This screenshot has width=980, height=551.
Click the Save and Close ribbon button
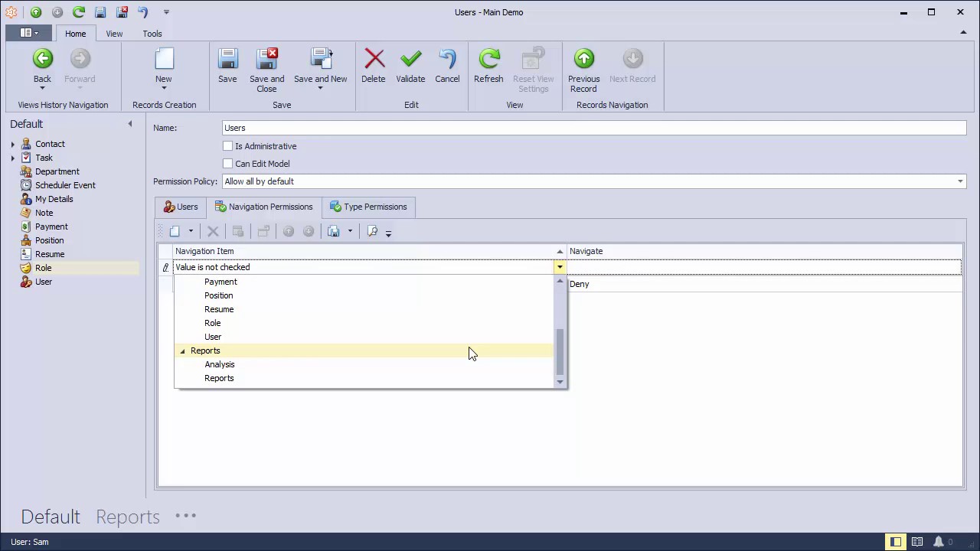click(266, 70)
